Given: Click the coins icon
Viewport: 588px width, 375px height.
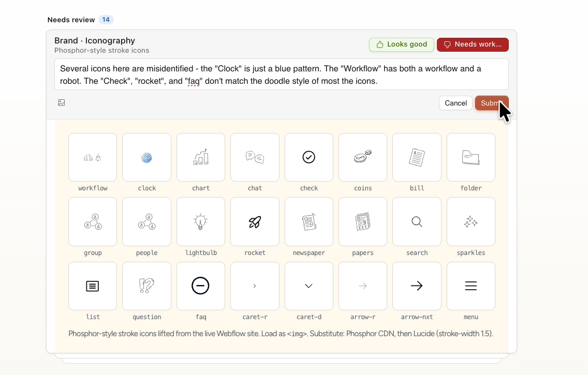Looking at the screenshot, I should click(x=362, y=157).
